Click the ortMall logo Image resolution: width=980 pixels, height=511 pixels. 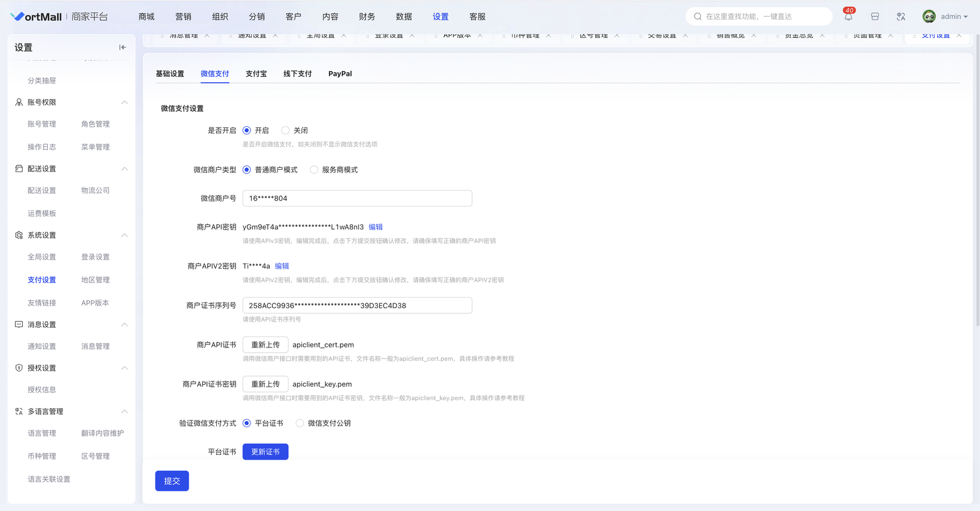click(37, 17)
